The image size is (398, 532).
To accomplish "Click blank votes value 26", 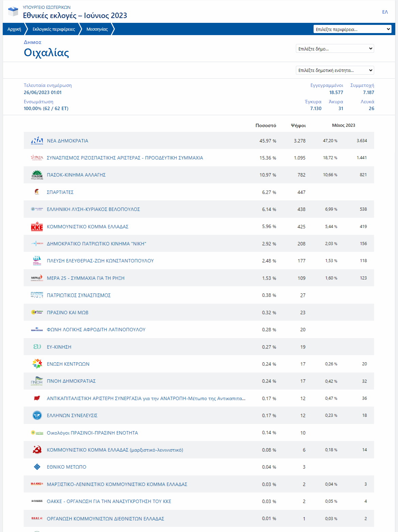I will point(371,108).
